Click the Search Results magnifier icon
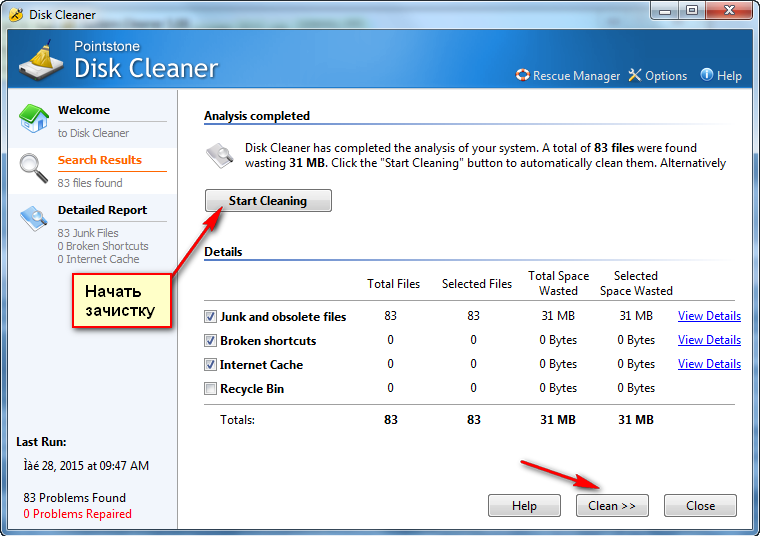The height and width of the screenshot is (536, 760). pos(33,169)
